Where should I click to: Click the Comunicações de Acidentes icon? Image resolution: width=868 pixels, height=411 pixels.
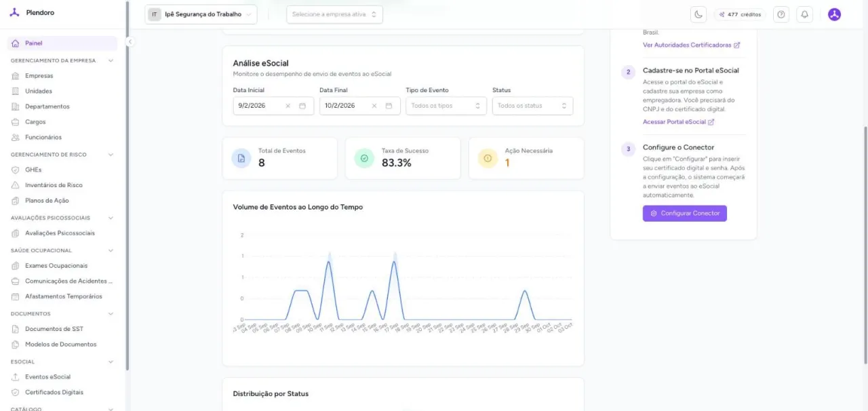pos(16,281)
